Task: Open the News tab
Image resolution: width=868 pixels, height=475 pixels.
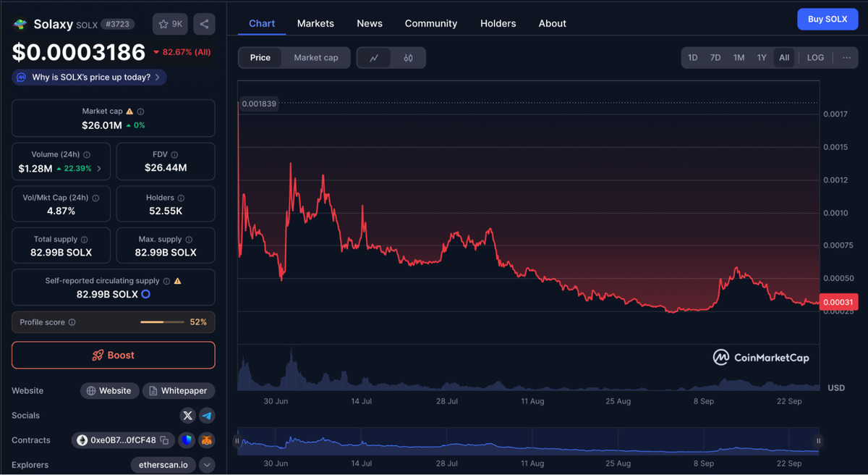Action: [370, 23]
